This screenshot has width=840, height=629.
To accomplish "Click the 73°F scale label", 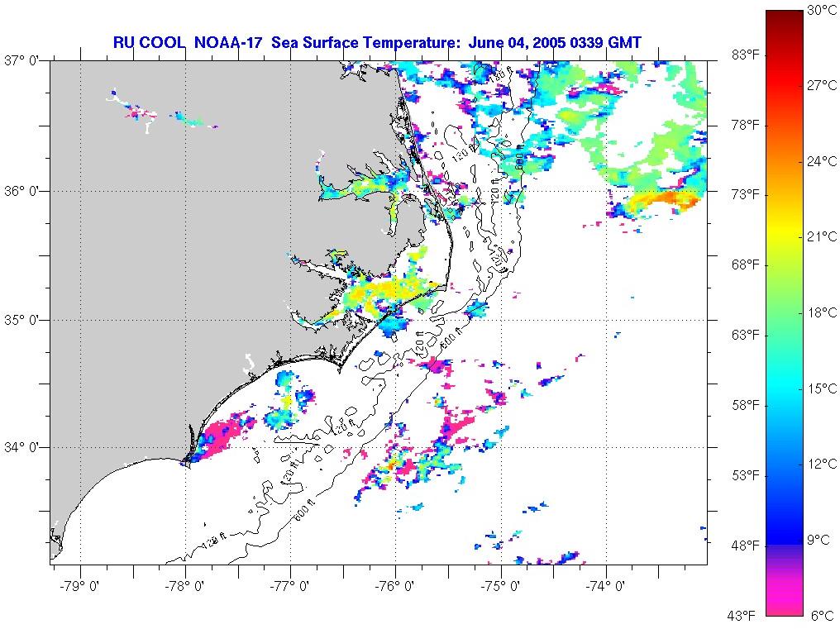I will [746, 194].
